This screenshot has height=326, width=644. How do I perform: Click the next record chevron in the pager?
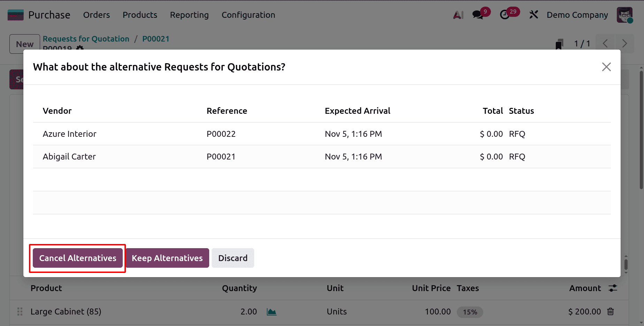click(624, 43)
